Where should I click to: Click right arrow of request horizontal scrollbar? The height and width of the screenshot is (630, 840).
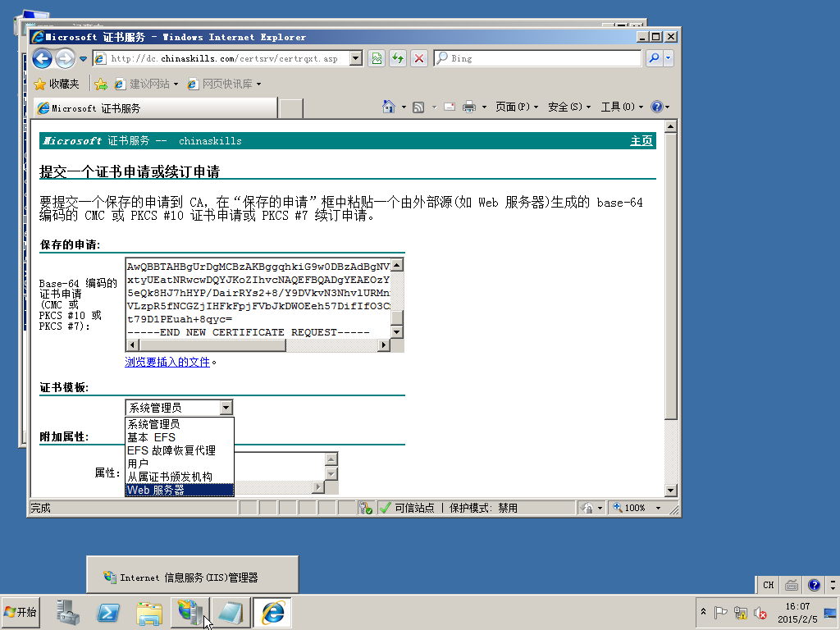[x=384, y=345]
